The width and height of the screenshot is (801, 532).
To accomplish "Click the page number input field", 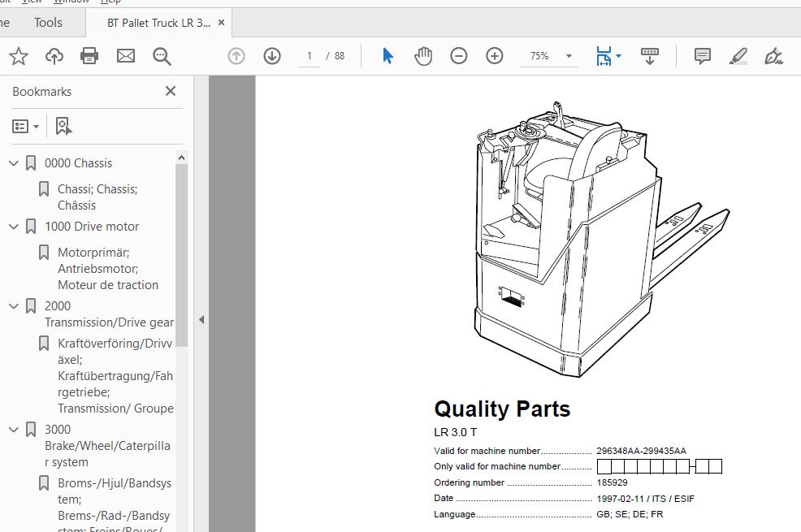I will point(310,56).
